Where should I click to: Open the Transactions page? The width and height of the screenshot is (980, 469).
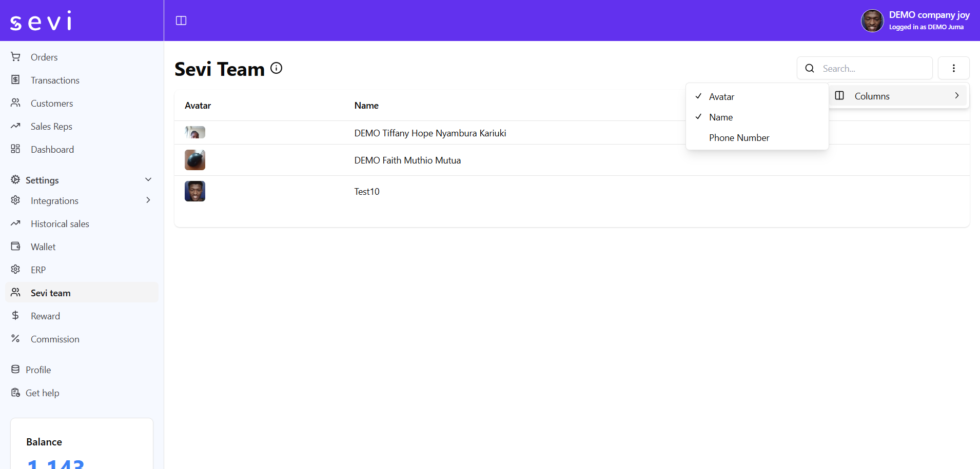pos(55,80)
